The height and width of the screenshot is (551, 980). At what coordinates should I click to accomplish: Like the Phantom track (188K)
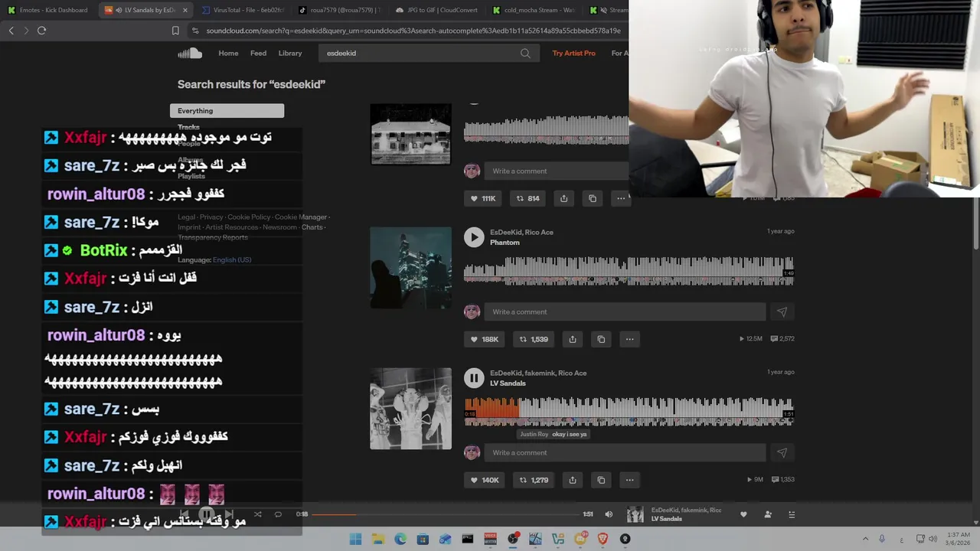485,339
